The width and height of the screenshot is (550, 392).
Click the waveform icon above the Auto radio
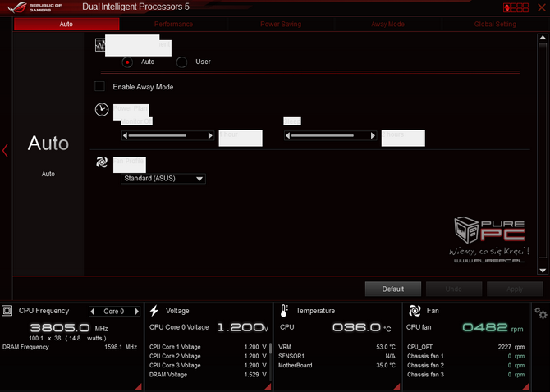click(x=100, y=45)
